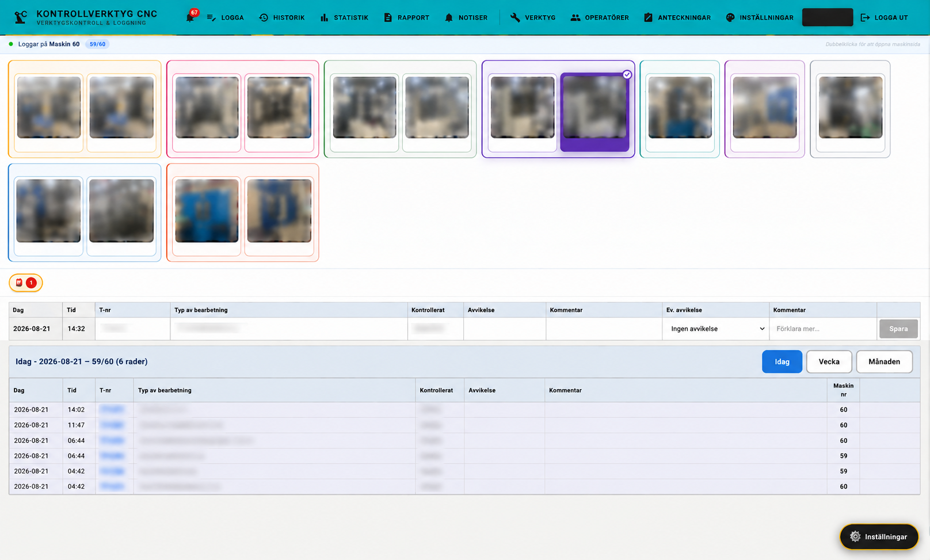Open the Verktyg section
The height and width of the screenshot is (560, 930).
[x=533, y=18]
